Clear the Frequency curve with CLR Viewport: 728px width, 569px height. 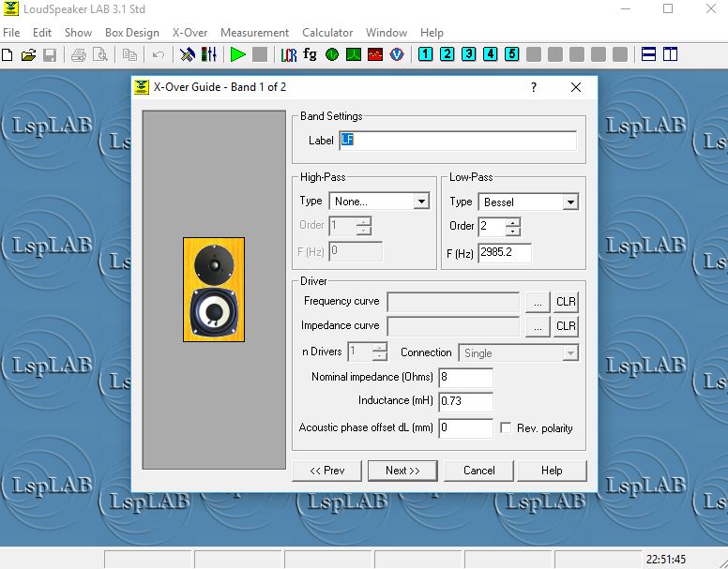click(x=566, y=303)
